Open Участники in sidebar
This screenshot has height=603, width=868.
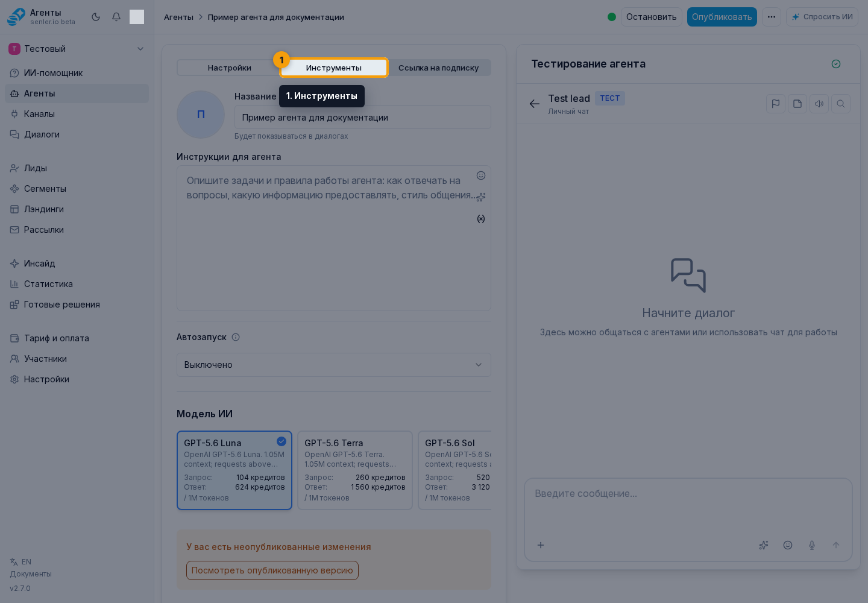pos(77,359)
